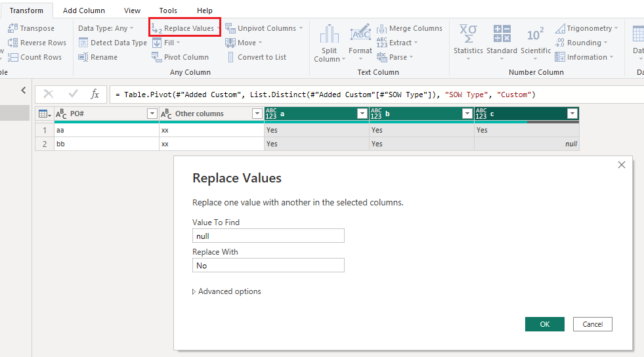
Task: Click the Format text icon
Action: point(360,32)
